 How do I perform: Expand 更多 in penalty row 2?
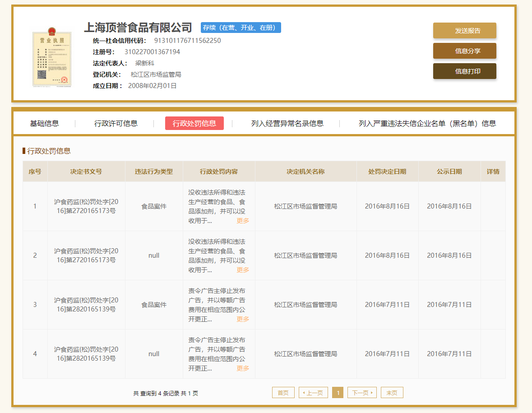coord(243,270)
